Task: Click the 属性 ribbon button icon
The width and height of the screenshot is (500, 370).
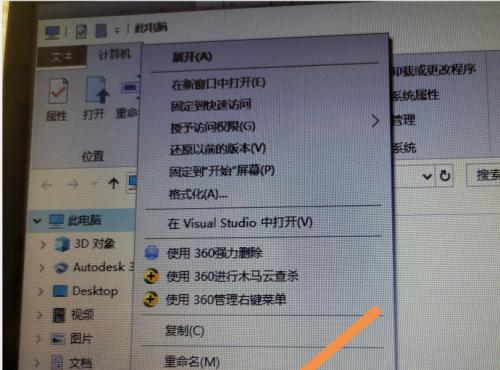Action: point(58,91)
